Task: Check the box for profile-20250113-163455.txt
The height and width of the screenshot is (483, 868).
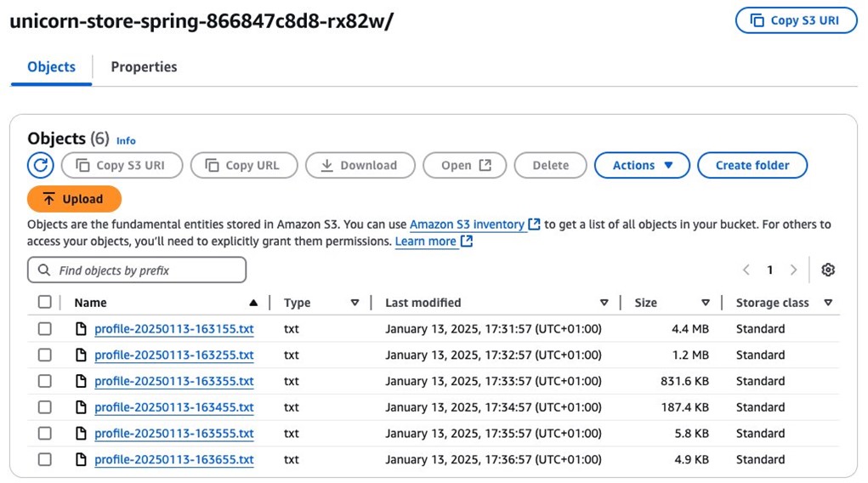Action: (x=45, y=407)
